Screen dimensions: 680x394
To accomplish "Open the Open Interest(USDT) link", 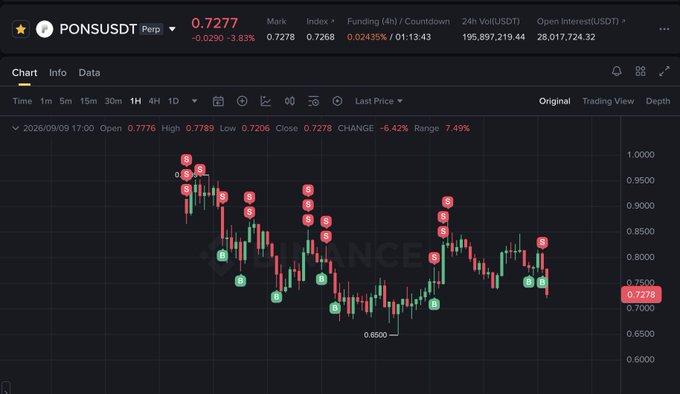I will tap(581, 21).
